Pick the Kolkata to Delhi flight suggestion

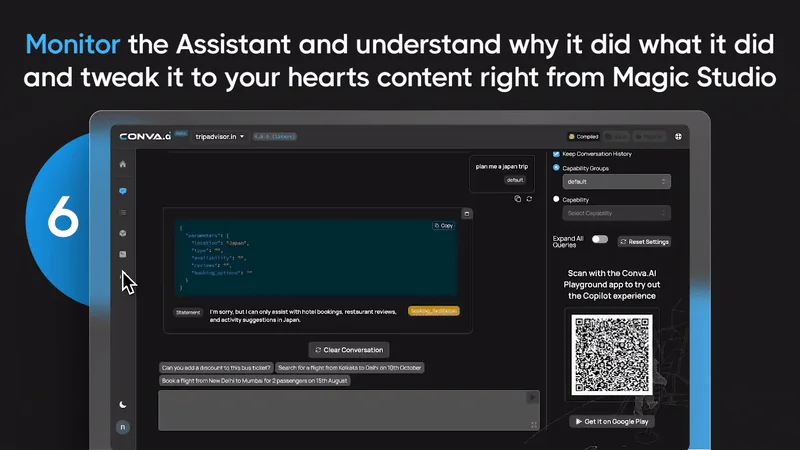[x=349, y=367]
